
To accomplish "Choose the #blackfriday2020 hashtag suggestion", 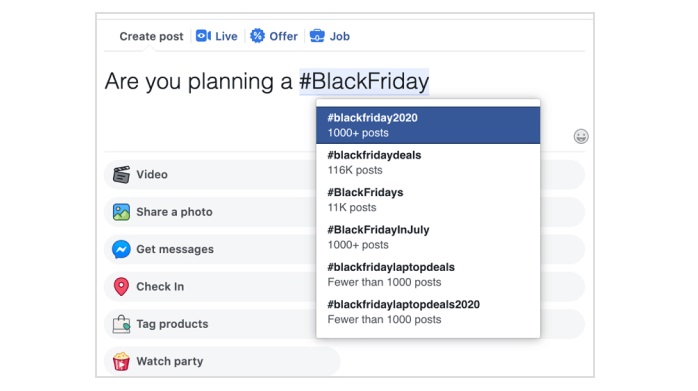I will tap(428, 125).
